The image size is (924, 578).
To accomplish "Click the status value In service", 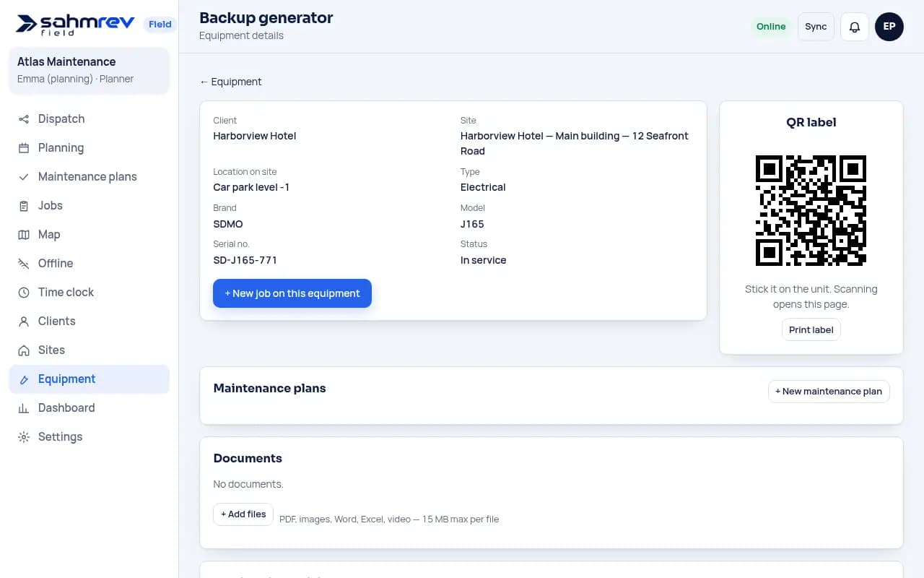I will click(x=484, y=260).
